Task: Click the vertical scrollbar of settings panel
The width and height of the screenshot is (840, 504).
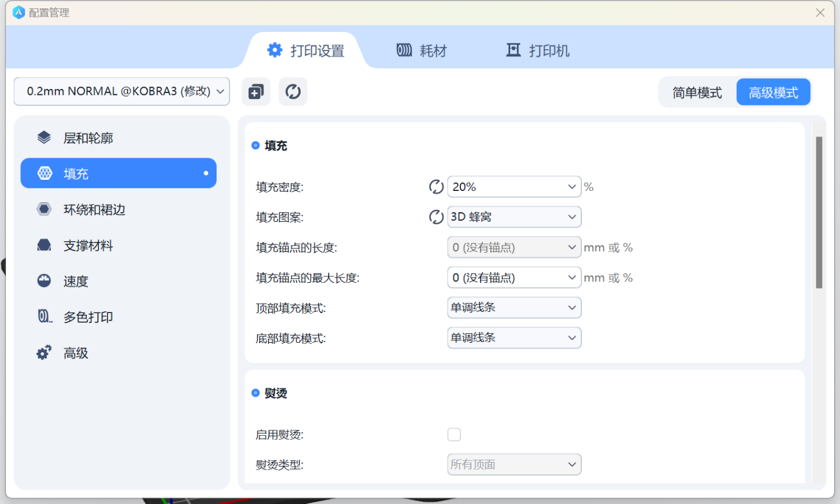Action: click(x=819, y=212)
